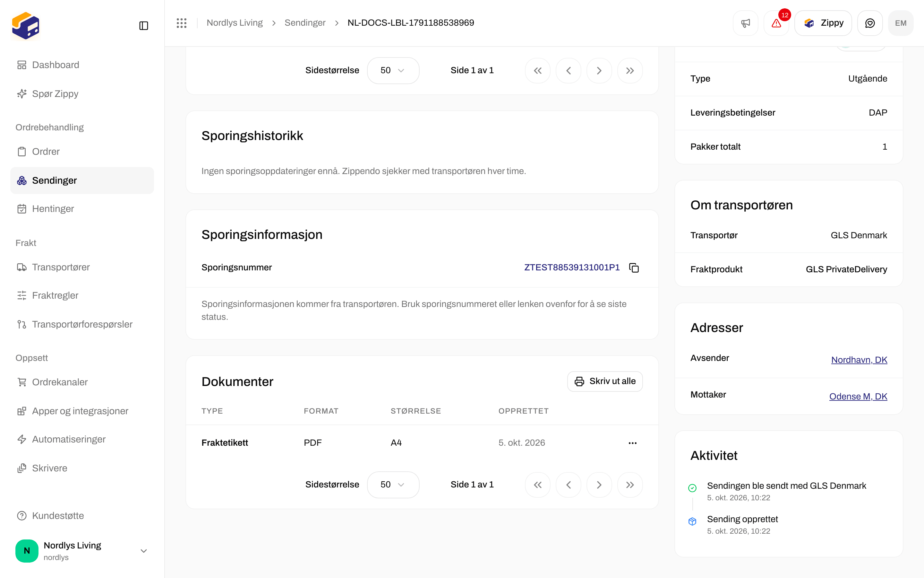Go to last page in Dokumenter pagination
The image size is (924, 578).
click(x=630, y=485)
